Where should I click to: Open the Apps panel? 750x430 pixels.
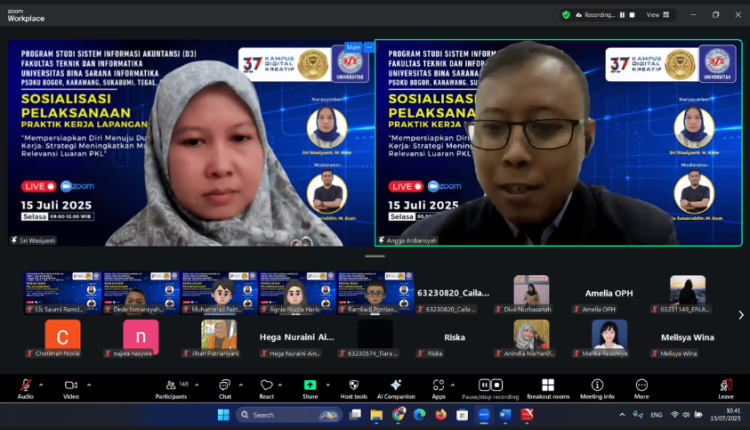click(x=438, y=388)
